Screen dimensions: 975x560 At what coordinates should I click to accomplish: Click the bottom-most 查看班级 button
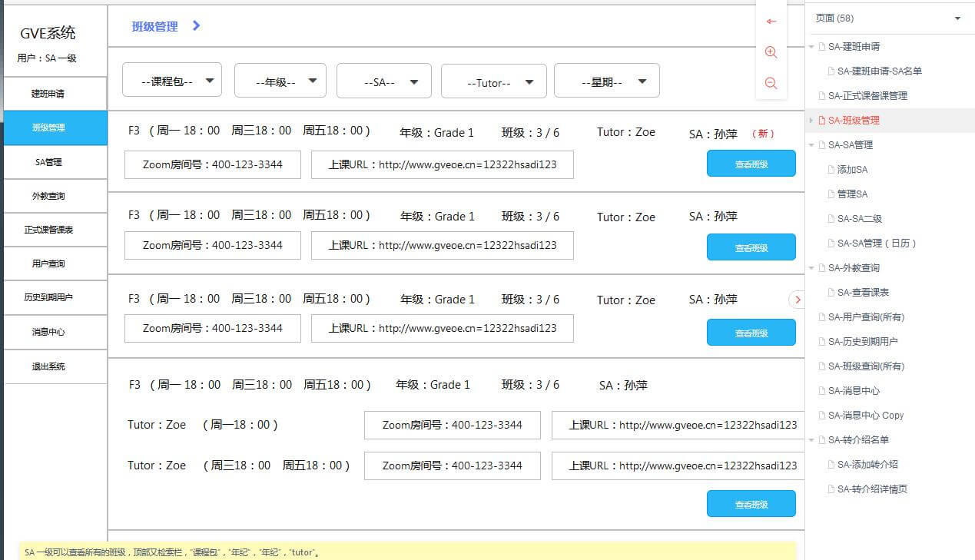pos(751,504)
